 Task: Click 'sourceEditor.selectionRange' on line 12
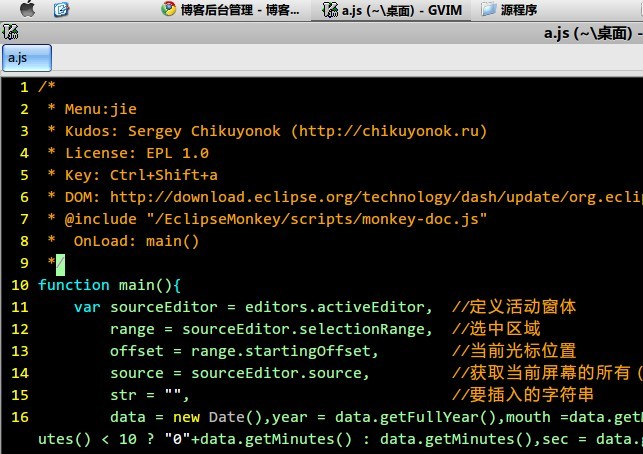303,329
